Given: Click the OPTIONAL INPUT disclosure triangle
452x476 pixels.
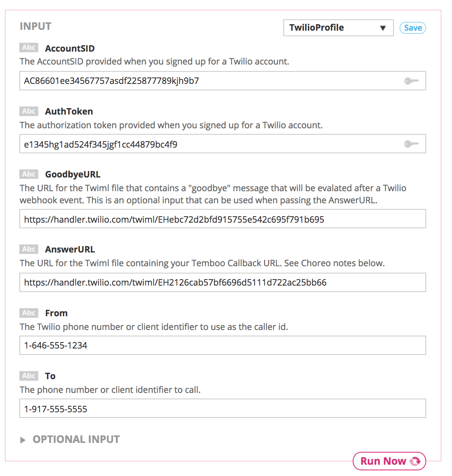Looking at the screenshot, I should tap(23, 440).
